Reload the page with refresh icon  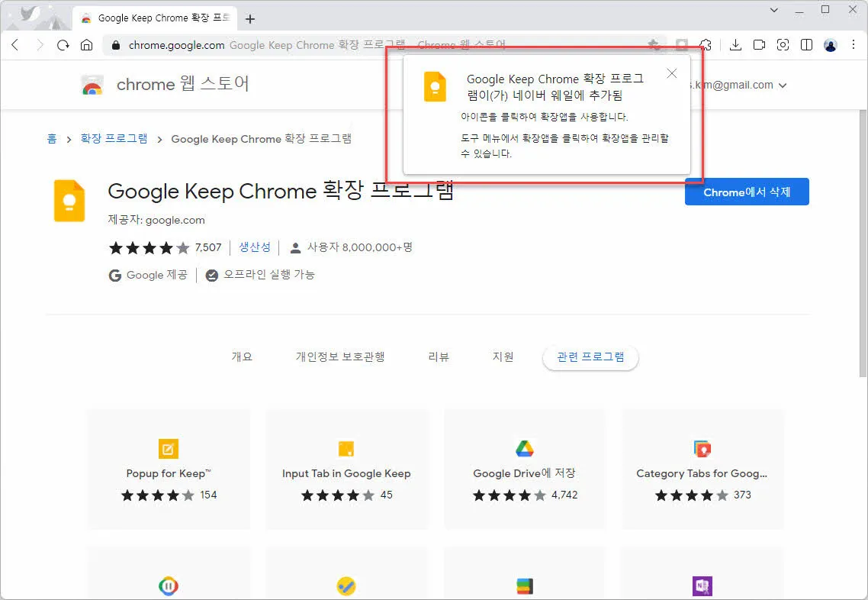click(x=63, y=45)
